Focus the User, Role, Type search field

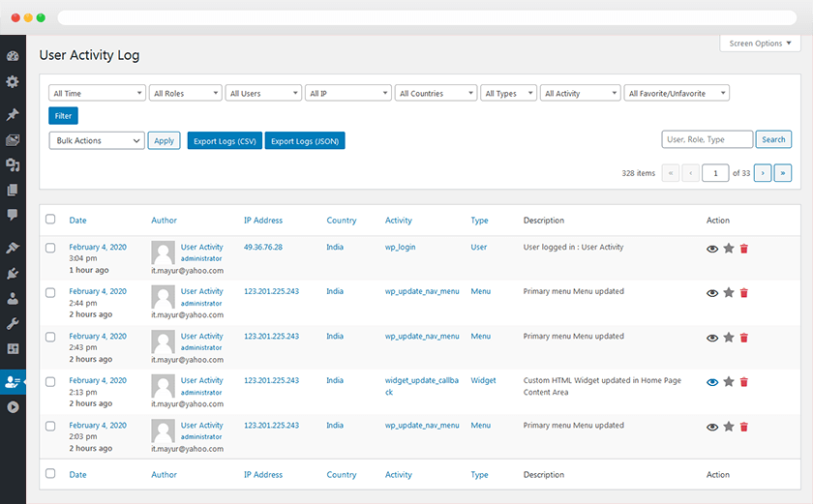pos(706,139)
